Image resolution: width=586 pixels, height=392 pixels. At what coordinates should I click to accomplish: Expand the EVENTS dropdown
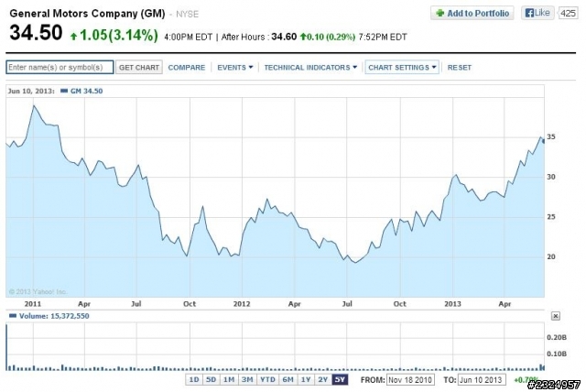click(235, 68)
